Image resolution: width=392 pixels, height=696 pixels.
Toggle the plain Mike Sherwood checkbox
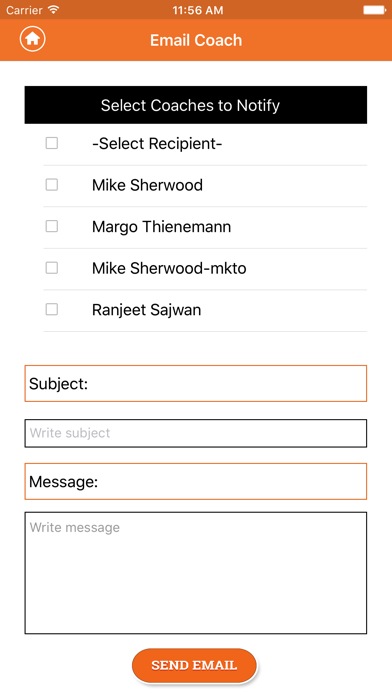[x=52, y=184]
